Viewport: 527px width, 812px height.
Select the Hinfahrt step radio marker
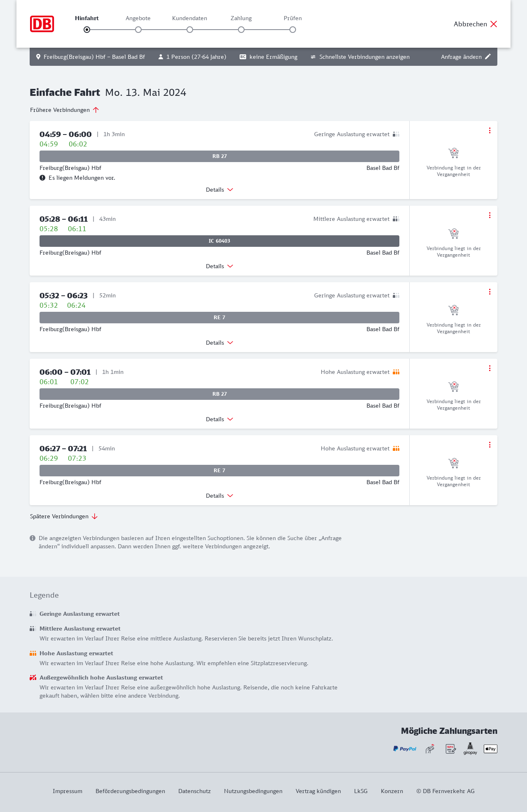tap(87, 30)
